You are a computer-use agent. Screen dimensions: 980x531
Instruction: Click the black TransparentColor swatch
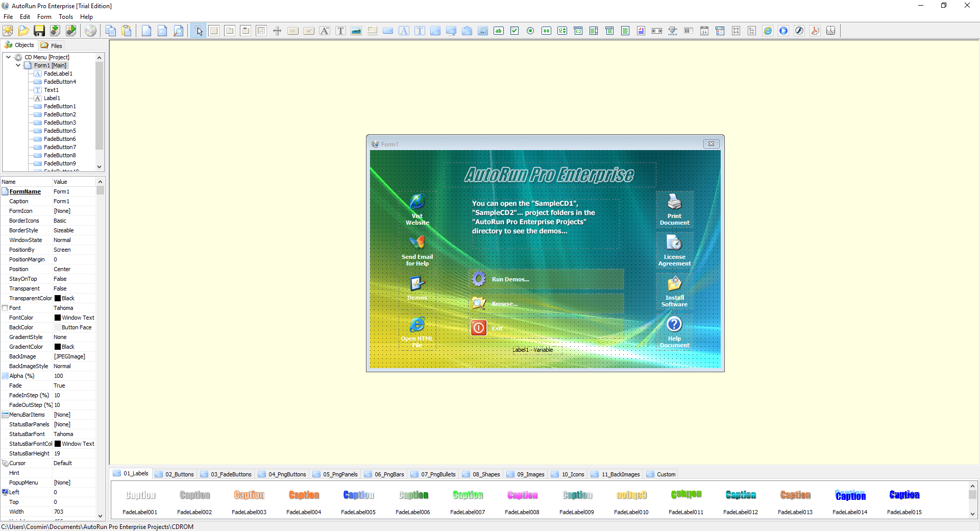(57, 298)
